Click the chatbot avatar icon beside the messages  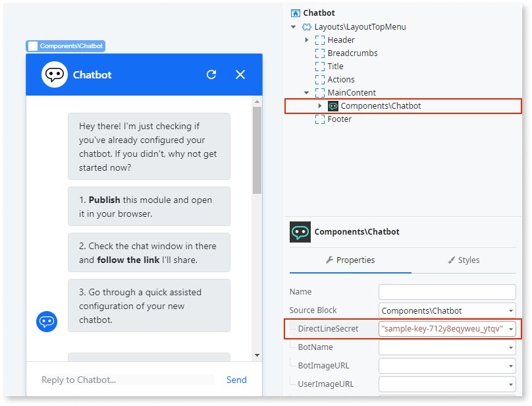[x=47, y=322]
